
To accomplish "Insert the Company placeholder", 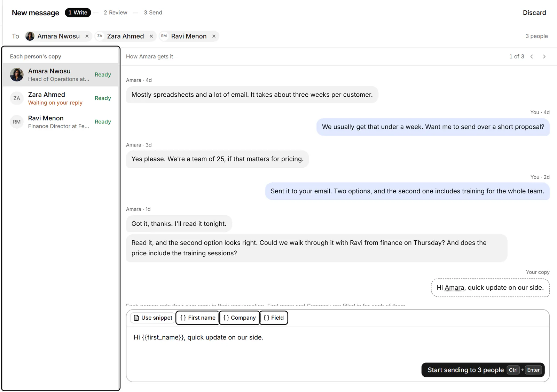I will 240,318.
